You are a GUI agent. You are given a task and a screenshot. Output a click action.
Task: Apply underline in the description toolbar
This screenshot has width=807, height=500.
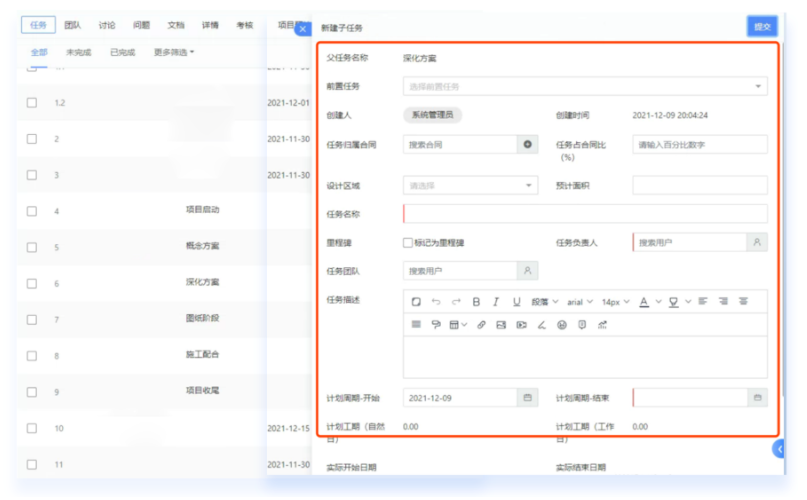(516, 302)
